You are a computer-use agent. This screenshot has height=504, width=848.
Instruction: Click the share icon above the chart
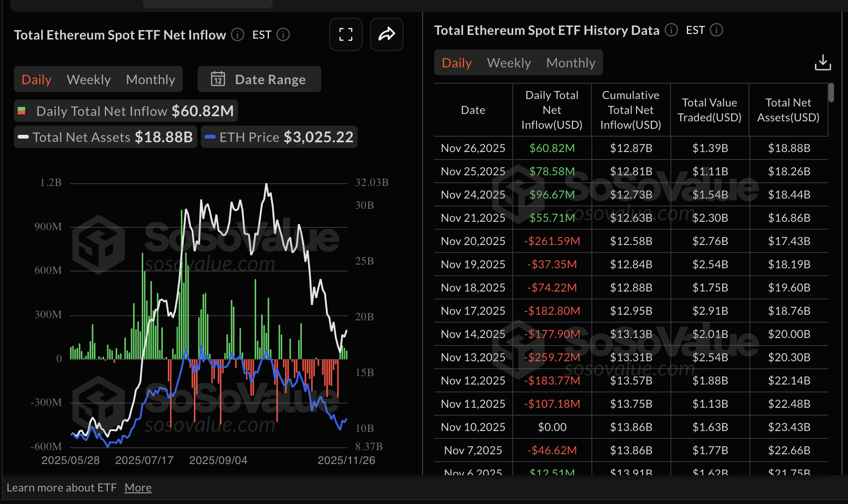386,34
